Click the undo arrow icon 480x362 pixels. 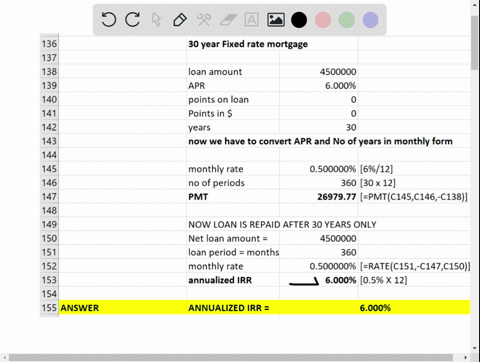pyautogui.click(x=109, y=19)
